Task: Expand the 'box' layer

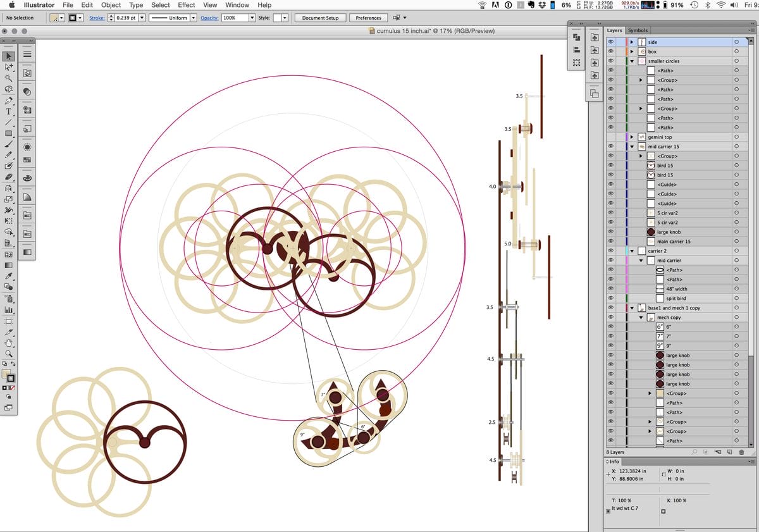Action: [x=632, y=52]
